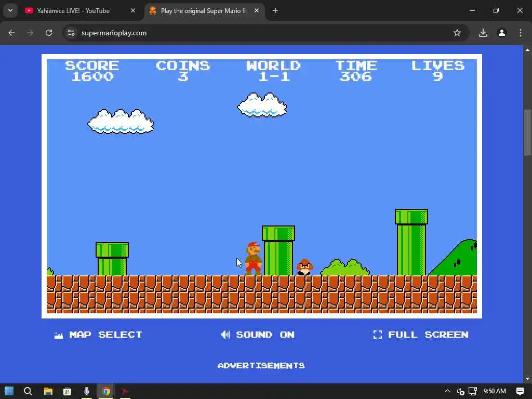Open the 9:50 AM taskbar clock
Screen dimensions: 532x399
[495, 391]
